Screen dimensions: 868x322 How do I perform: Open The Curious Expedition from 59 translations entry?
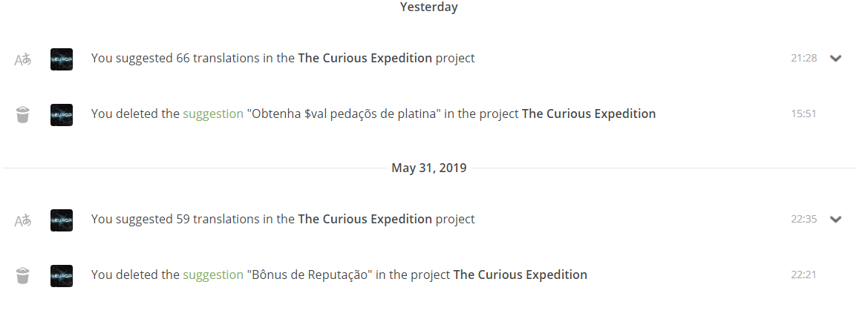[x=365, y=219]
